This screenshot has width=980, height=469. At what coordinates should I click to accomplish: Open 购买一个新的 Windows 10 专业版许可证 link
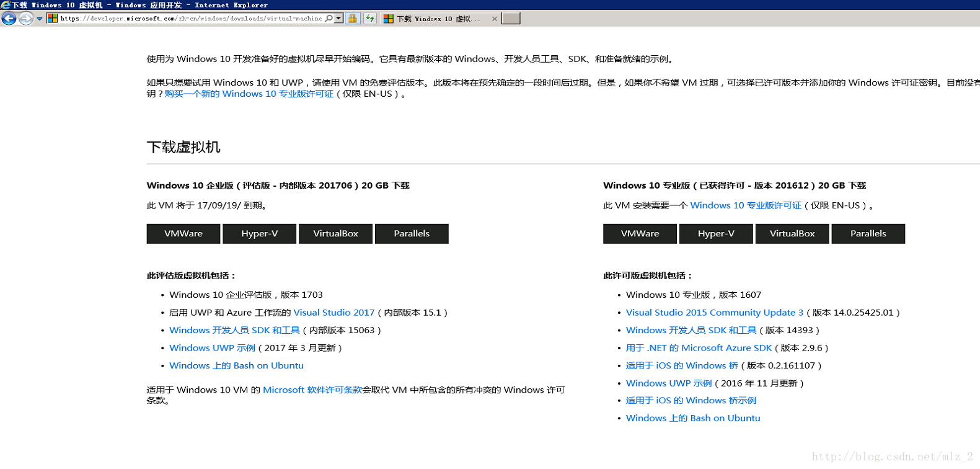click(249, 94)
